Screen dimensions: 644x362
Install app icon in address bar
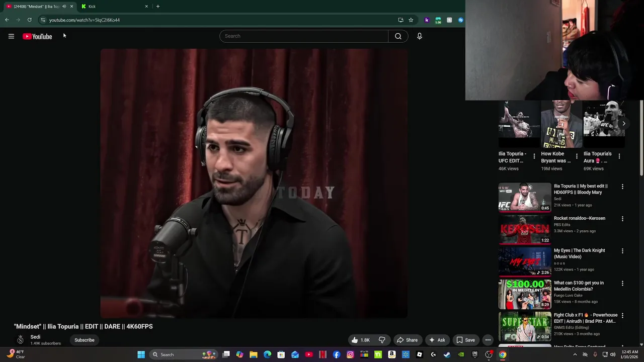(x=400, y=20)
